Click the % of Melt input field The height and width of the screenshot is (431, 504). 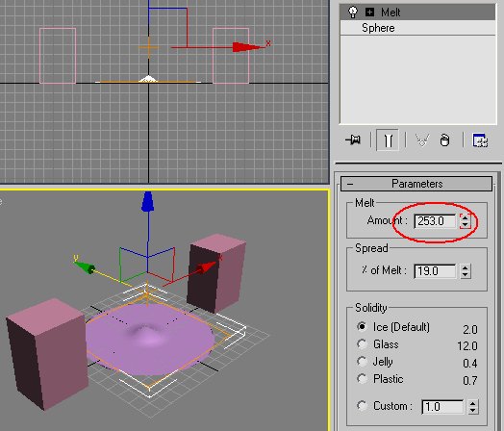click(435, 271)
